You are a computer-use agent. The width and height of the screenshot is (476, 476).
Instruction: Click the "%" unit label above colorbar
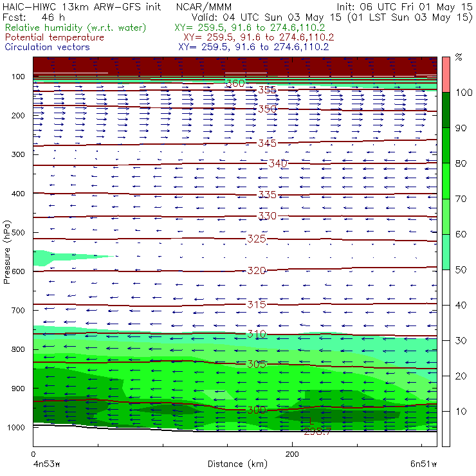[459, 57]
